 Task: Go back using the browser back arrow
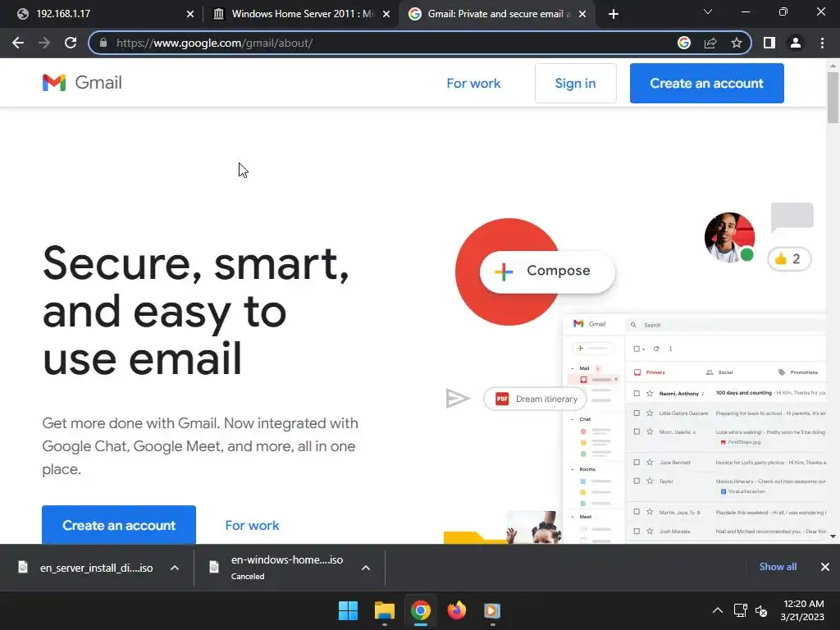pyautogui.click(x=18, y=43)
